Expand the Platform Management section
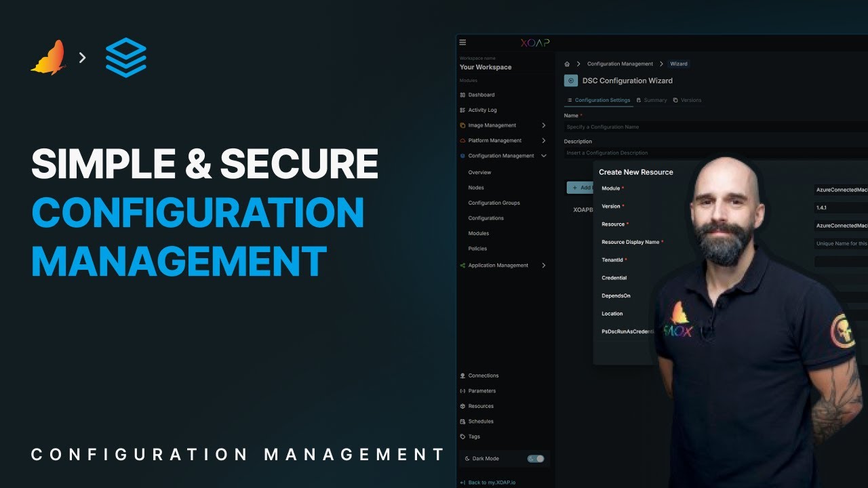 pyautogui.click(x=544, y=140)
